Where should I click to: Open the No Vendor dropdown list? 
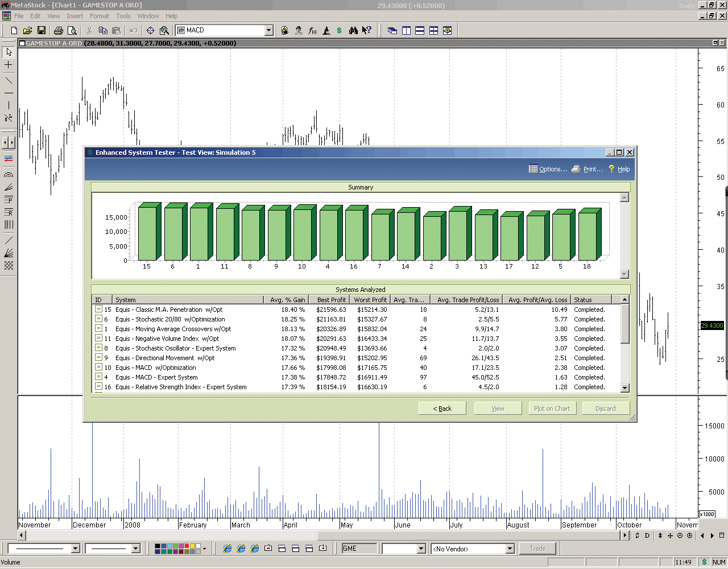click(510, 549)
